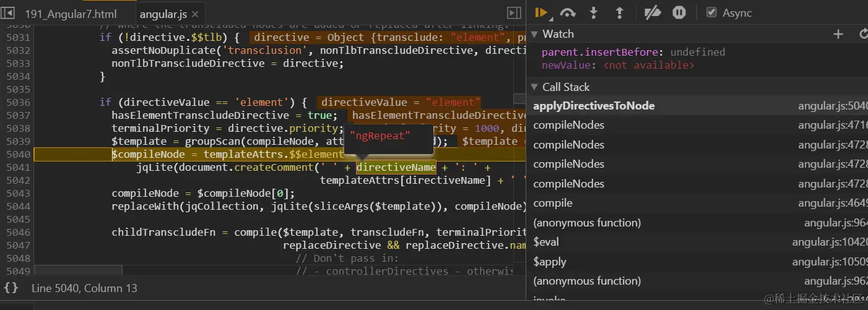Open the angular.js:10420 source link
The height and width of the screenshot is (310, 868).
830,242
